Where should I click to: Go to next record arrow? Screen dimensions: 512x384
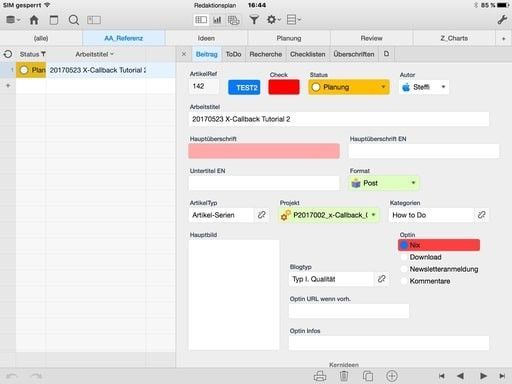483,376
